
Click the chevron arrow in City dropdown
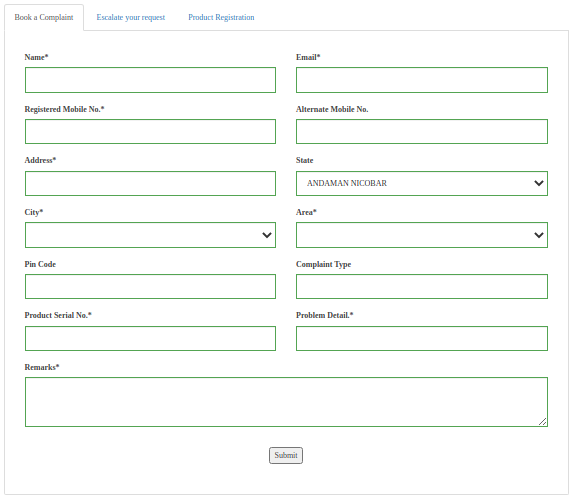pyautogui.click(x=267, y=235)
